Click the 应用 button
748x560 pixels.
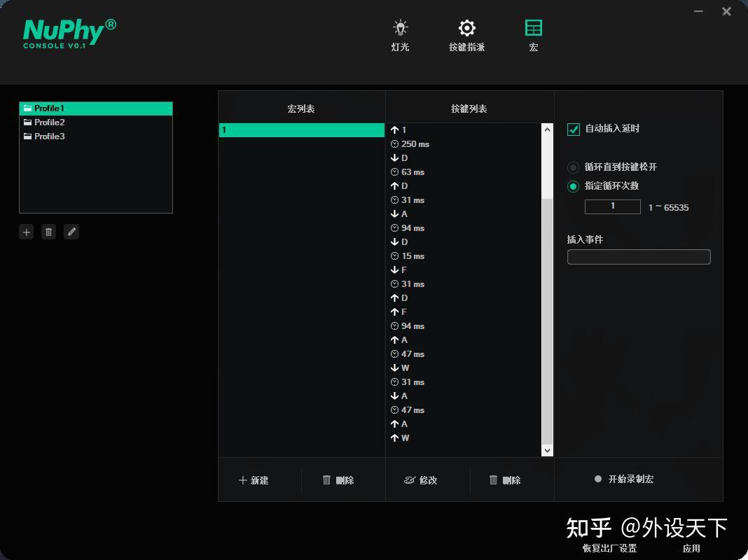(x=692, y=548)
